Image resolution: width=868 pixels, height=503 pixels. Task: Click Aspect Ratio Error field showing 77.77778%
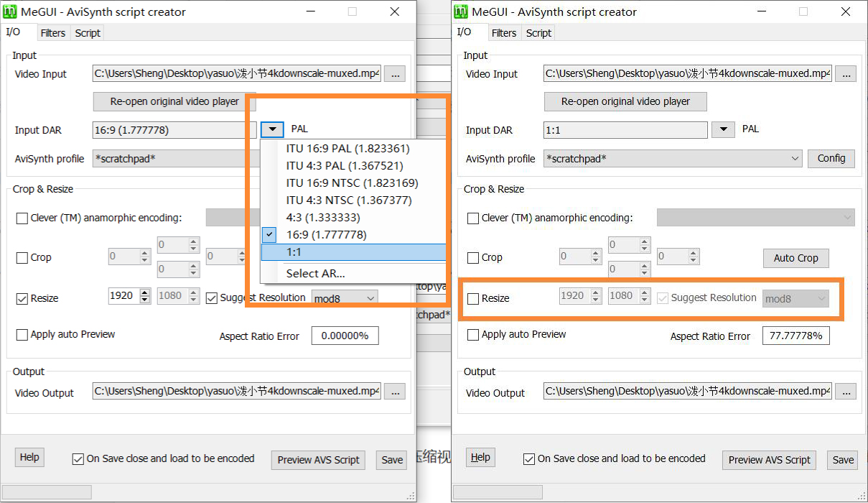click(795, 336)
